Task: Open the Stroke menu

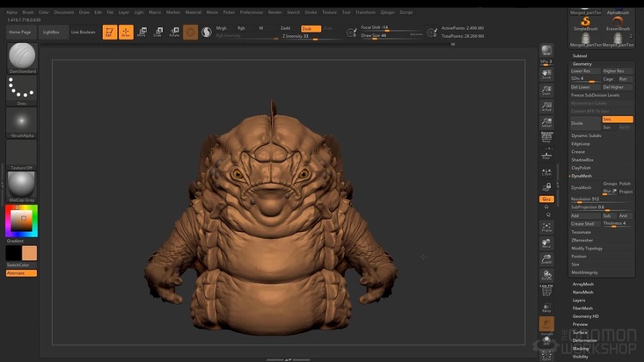Action: pos(311,12)
